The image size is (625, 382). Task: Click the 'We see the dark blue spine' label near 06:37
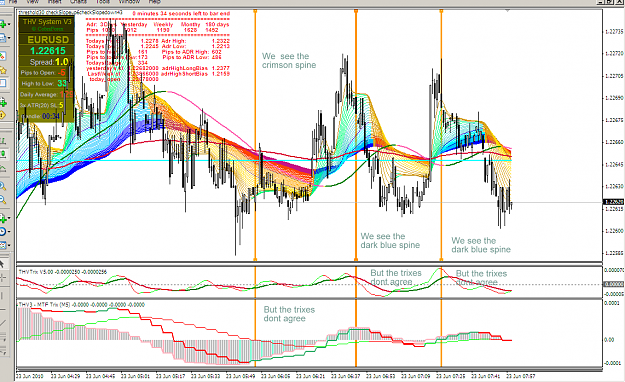point(390,240)
